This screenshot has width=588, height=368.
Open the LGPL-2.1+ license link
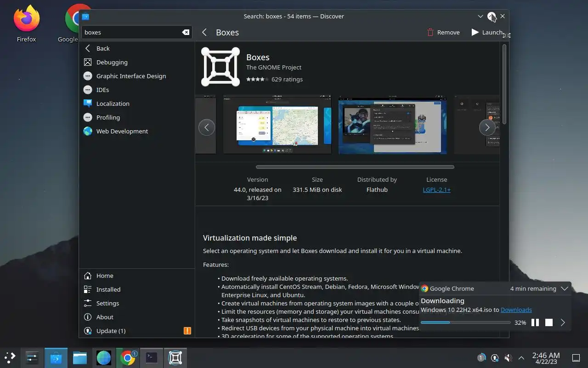[x=436, y=190]
